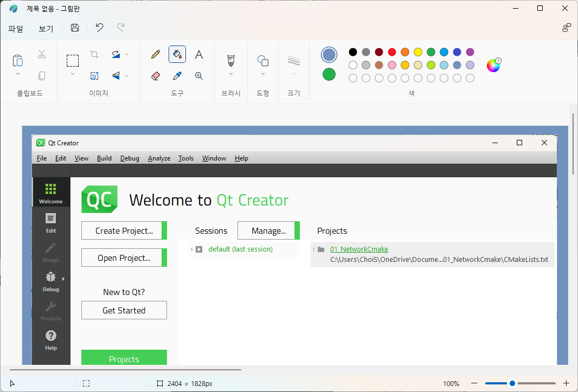
Task: Click the CMakeLists.txt path text
Action: pos(439,260)
